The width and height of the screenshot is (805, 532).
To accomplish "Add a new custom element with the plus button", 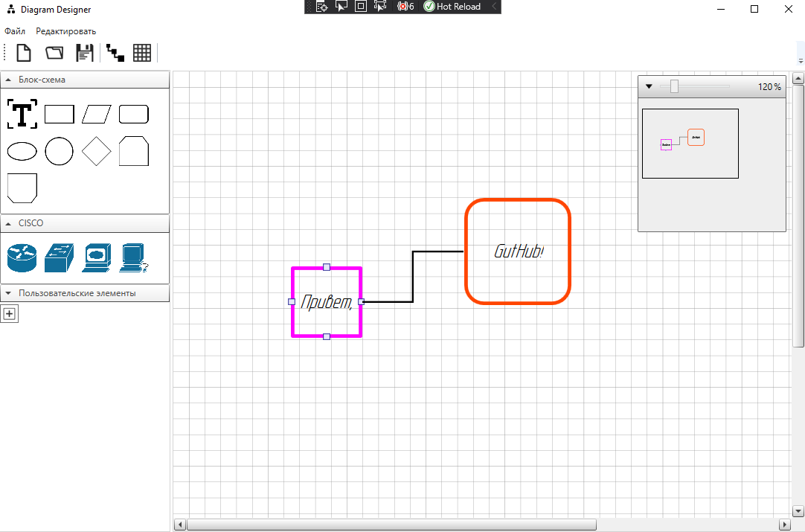I will click(10, 313).
